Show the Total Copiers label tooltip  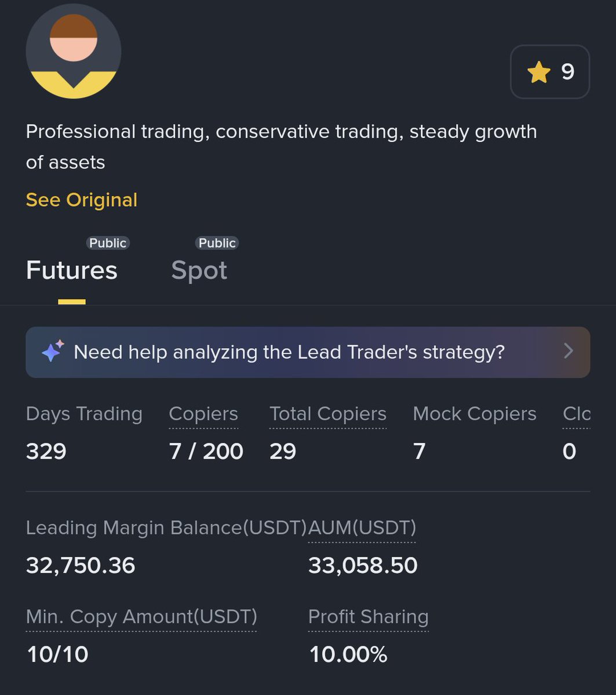click(328, 414)
